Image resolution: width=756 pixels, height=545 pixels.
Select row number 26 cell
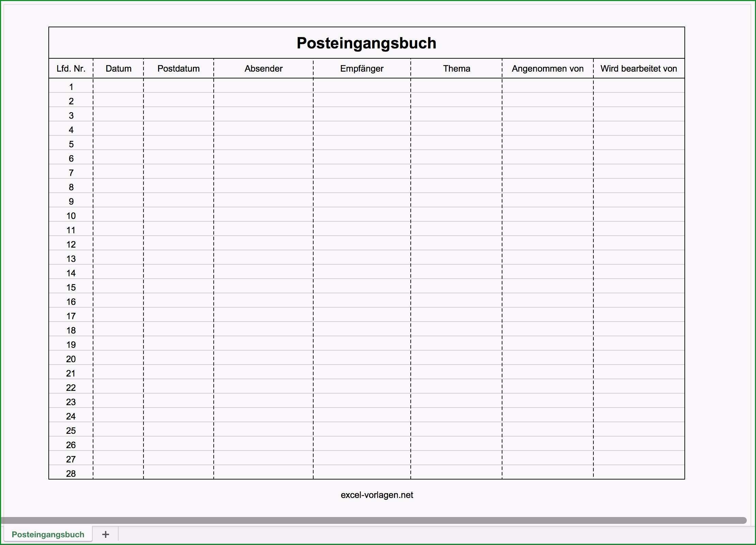pos(71,444)
